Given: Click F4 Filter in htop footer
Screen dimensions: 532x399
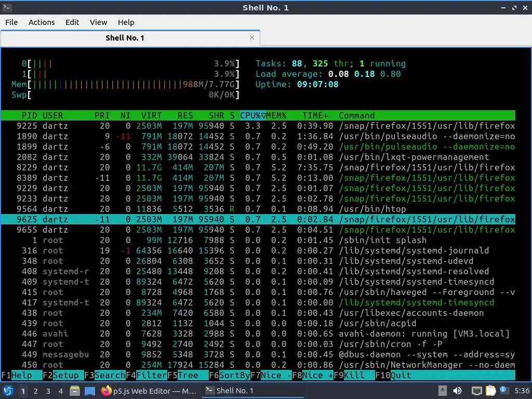Looking at the screenshot, I should point(147,375).
